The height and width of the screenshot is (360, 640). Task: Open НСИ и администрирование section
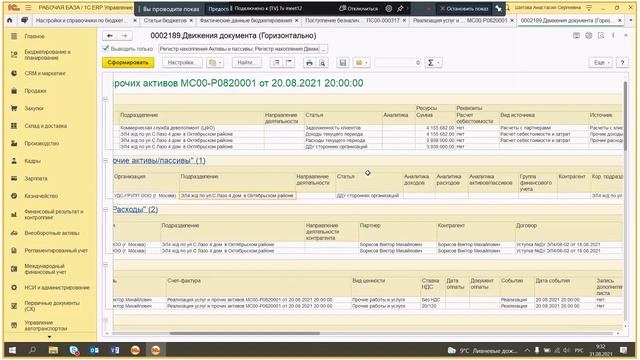point(57,287)
